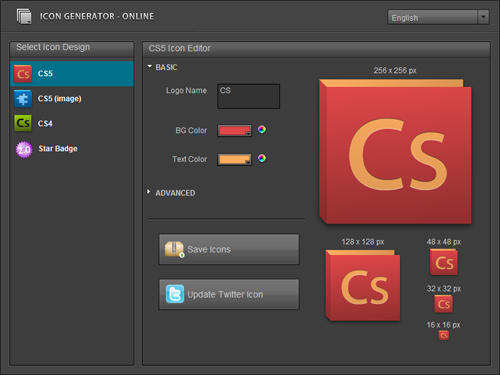Click the green CS4 icon
This screenshot has width=500, height=375.
pos(23,123)
